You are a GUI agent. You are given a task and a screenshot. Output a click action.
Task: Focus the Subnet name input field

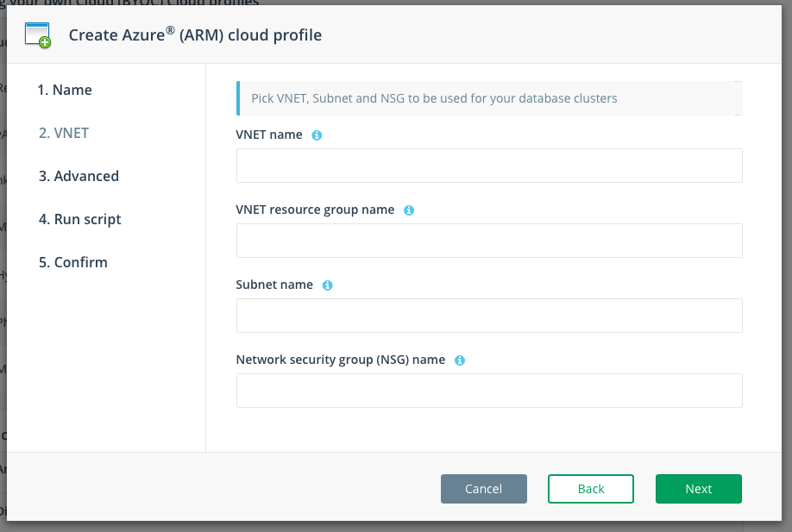[x=489, y=316]
